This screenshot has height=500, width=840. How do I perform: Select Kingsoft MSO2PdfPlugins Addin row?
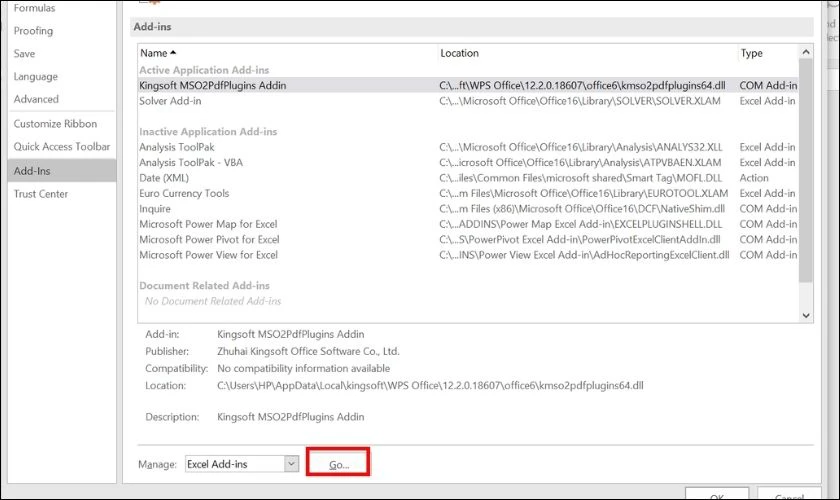click(468, 85)
